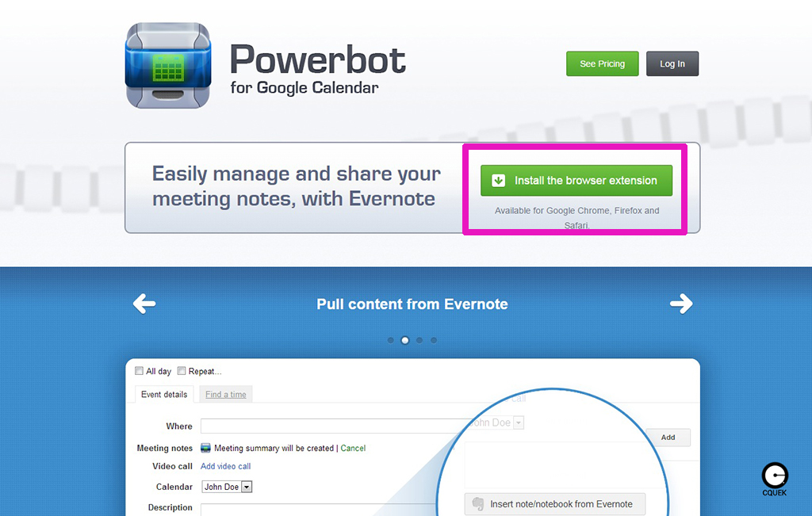This screenshot has width=812, height=516.
Task: Open the John Doe calendar dropdown
Action: 227,487
